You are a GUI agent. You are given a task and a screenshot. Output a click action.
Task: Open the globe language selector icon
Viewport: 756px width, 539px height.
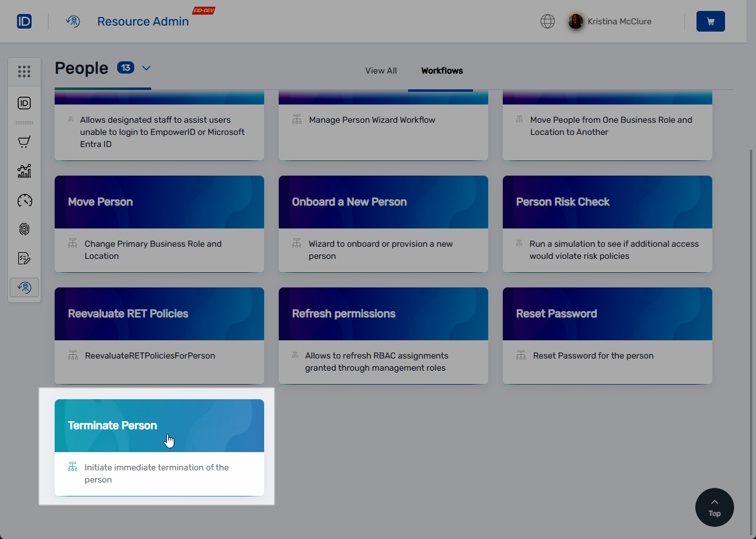(x=547, y=21)
